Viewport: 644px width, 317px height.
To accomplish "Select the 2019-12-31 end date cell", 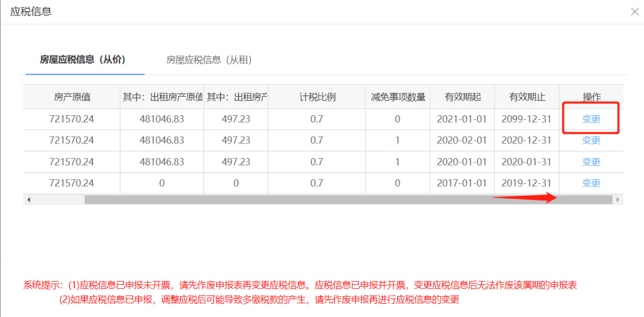I will tap(527, 183).
